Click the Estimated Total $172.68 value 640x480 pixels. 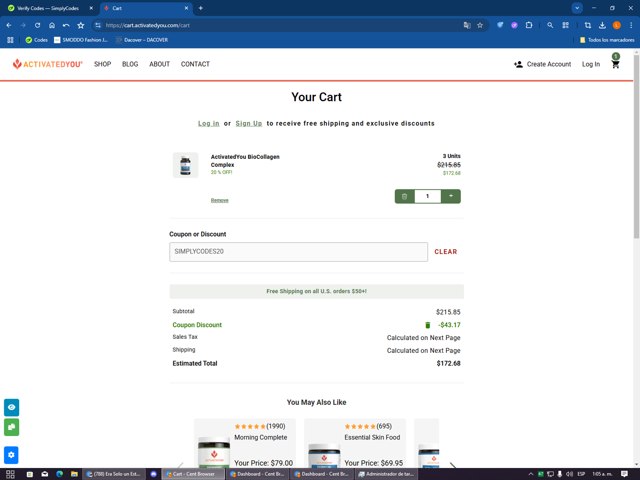448,363
